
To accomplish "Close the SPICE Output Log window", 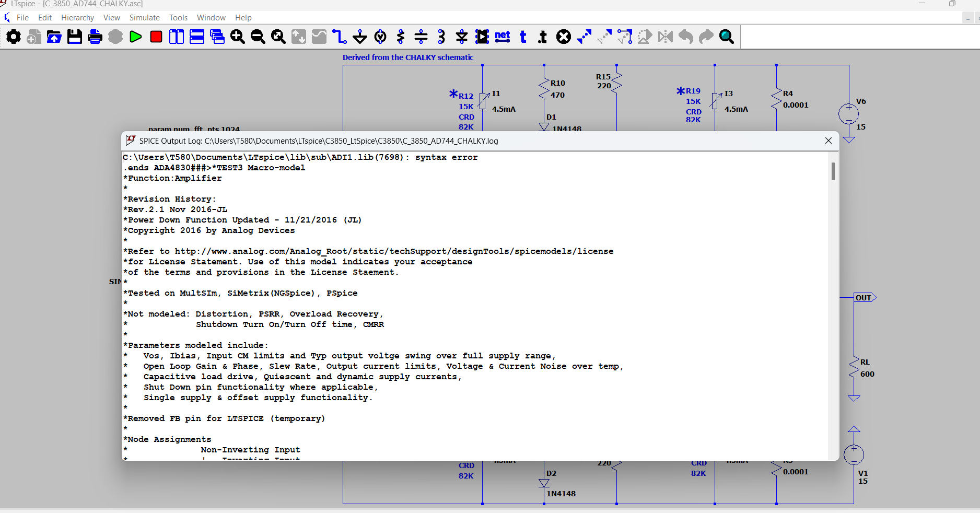I will coord(829,141).
